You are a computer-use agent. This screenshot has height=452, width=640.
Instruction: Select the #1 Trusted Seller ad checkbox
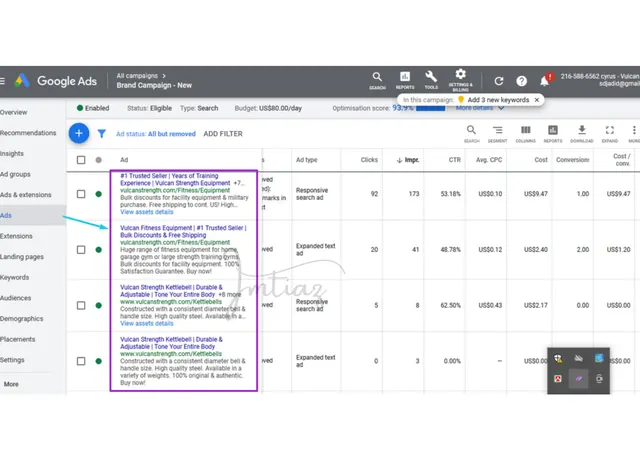click(81, 194)
